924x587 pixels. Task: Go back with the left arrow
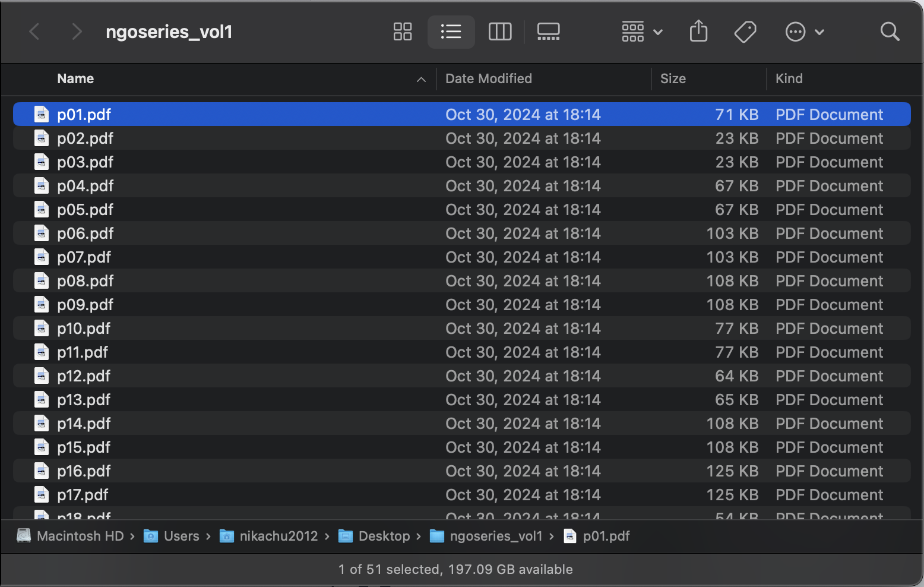tap(35, 31)
